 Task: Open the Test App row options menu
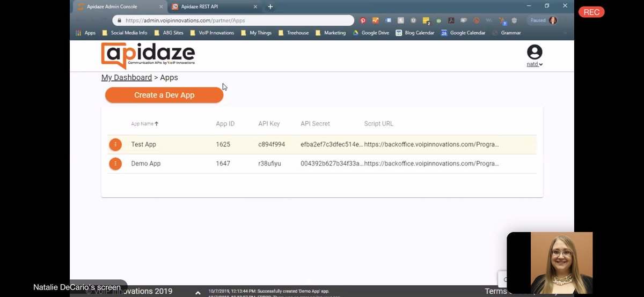tap(115, 145)
